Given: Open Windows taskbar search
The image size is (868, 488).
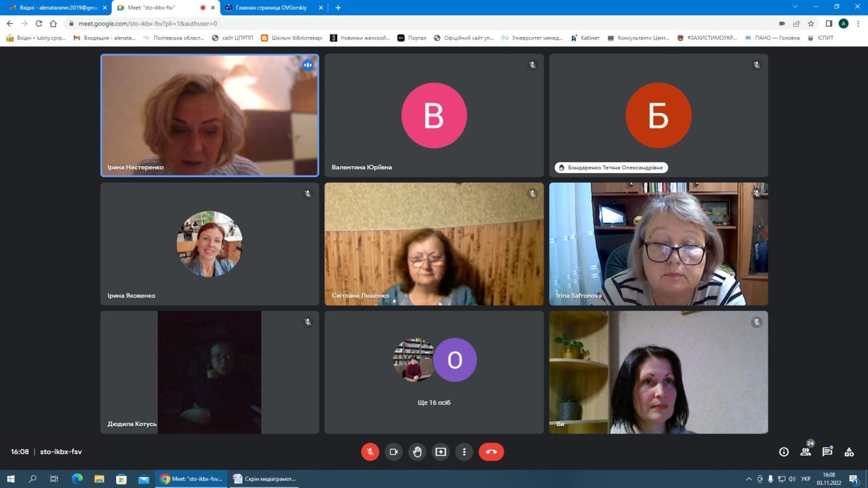Looking at the screenshot, I should point(33,479).
